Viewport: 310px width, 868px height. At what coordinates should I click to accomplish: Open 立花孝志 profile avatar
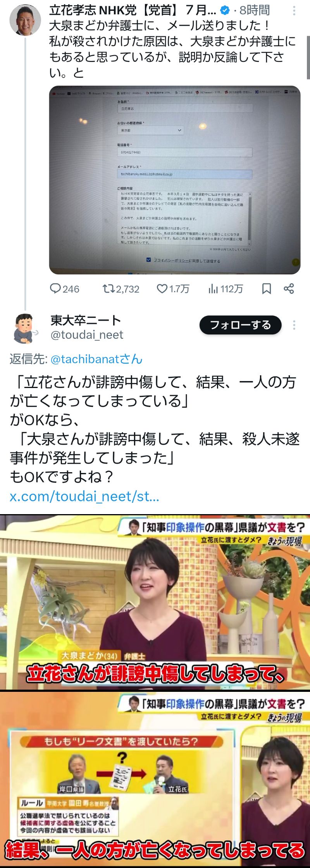25,20
